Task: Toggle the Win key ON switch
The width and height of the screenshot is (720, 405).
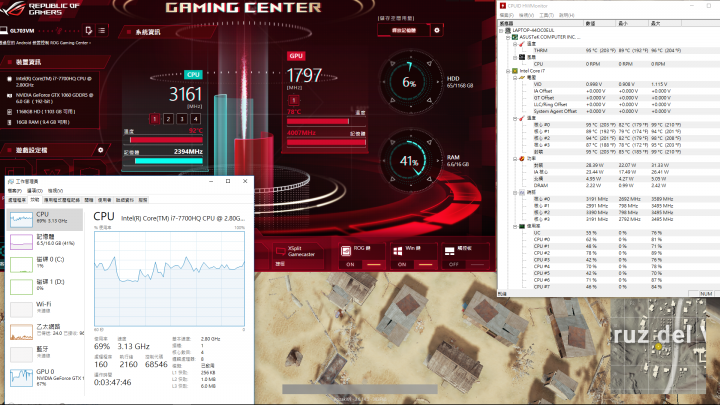Action: click(413, 264)
